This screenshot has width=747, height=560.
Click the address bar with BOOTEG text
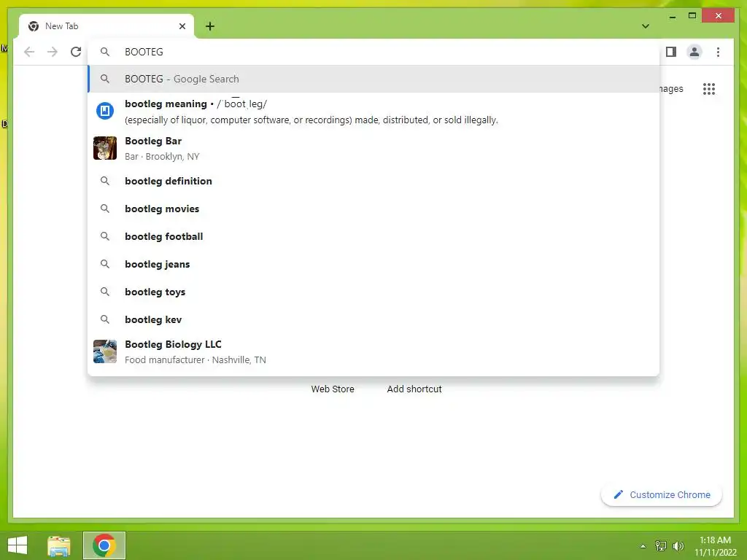pyautogui.click(x=373, y=52)
